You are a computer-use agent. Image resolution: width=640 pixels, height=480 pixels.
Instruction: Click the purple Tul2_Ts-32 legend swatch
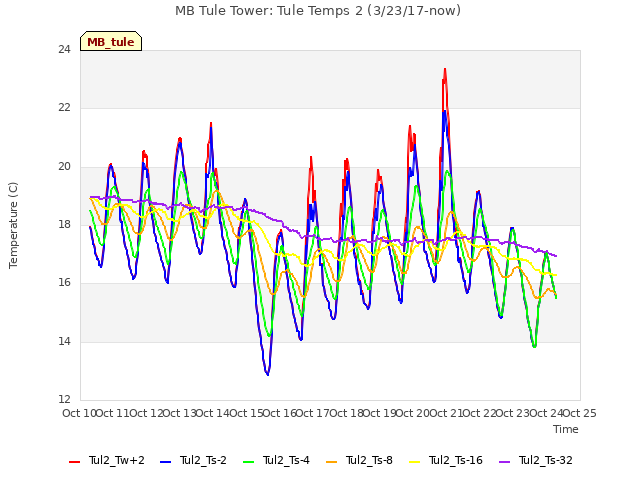pyautogui.click(x=505, y=462)
